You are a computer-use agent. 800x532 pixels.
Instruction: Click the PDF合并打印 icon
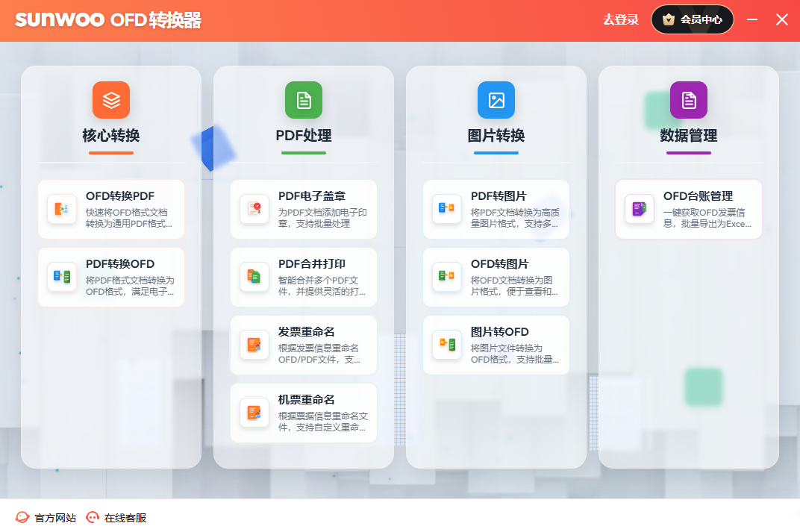coord(254,277)
